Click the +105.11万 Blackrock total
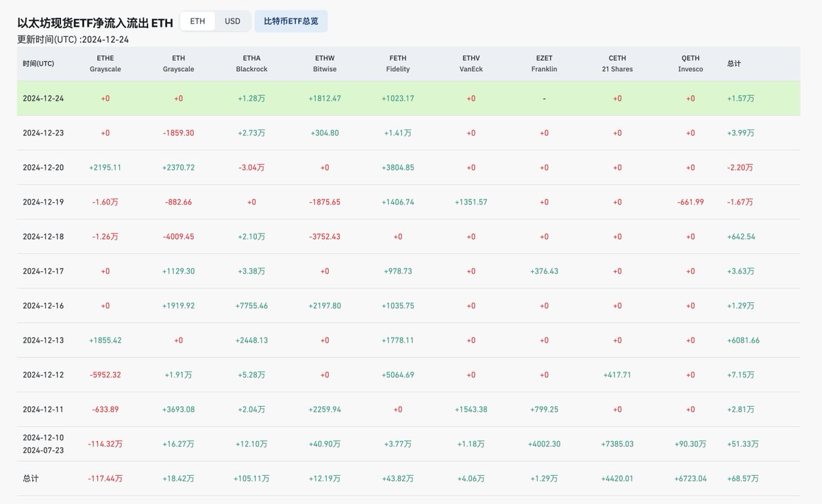822x504 pixels. 251,479
